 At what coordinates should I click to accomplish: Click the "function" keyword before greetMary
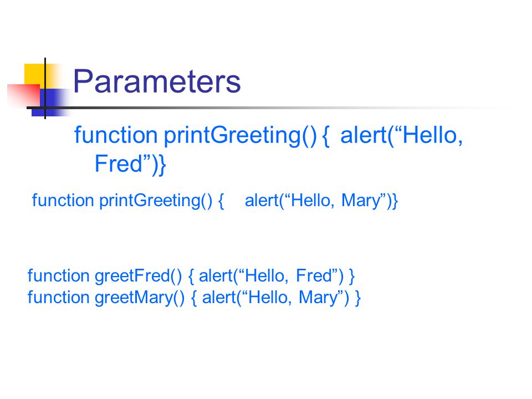coord(58,298)
